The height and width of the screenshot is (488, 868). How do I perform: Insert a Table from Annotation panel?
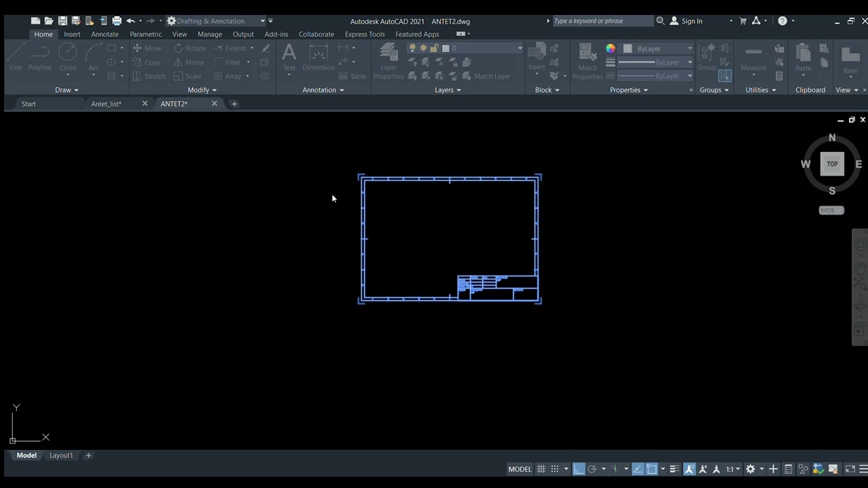[353, 77]
